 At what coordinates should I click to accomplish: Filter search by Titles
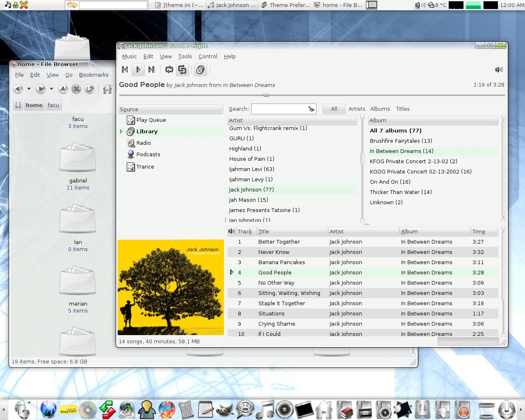tap(403, 109)
